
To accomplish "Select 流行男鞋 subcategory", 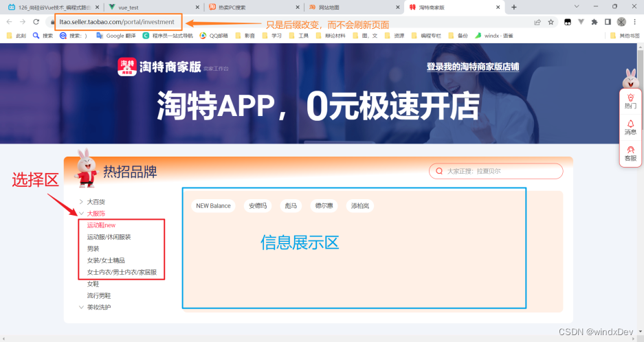I will click(98, 295).
